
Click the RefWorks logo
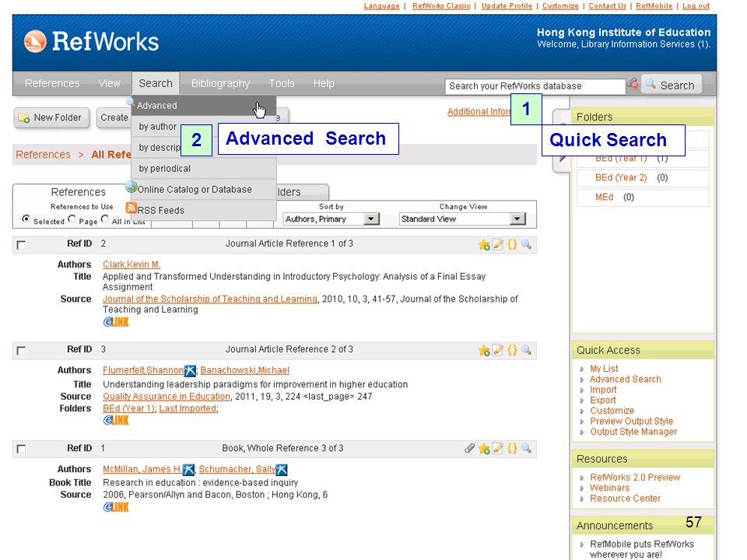click(91, 41)
